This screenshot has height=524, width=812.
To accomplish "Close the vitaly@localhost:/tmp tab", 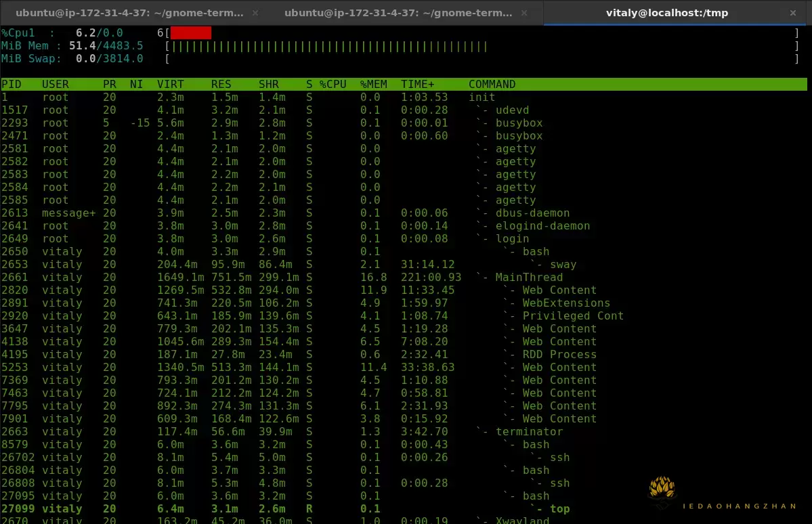I will [x=793, y=13].
